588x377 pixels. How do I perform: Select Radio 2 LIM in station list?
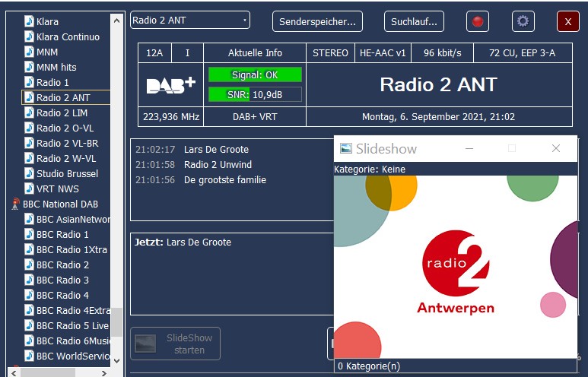pyautogui.click(x=62, y=112)
